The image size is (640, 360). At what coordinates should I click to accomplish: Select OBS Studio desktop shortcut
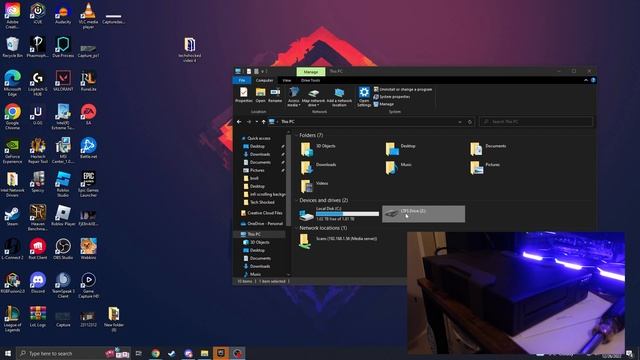pos(63,249)
